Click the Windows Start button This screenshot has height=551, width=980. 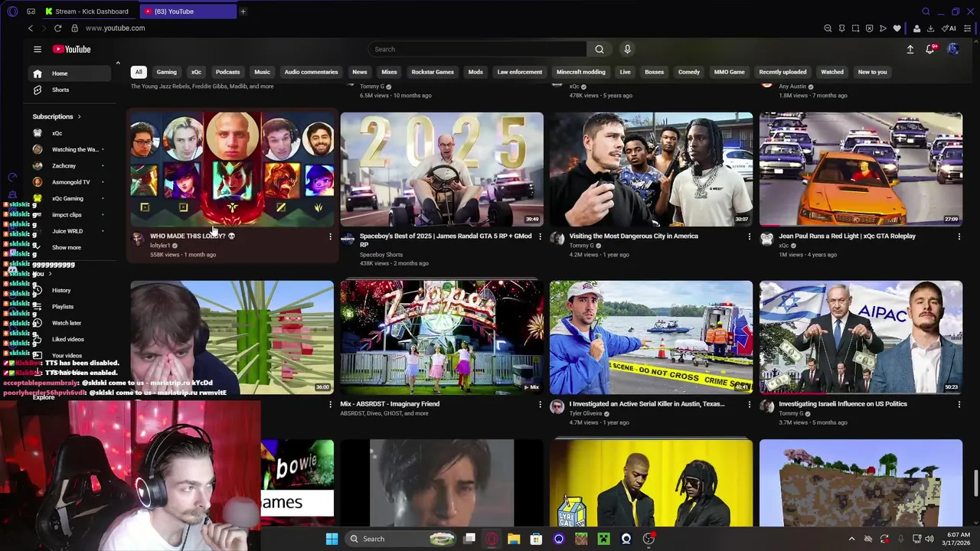coord(332,539)
